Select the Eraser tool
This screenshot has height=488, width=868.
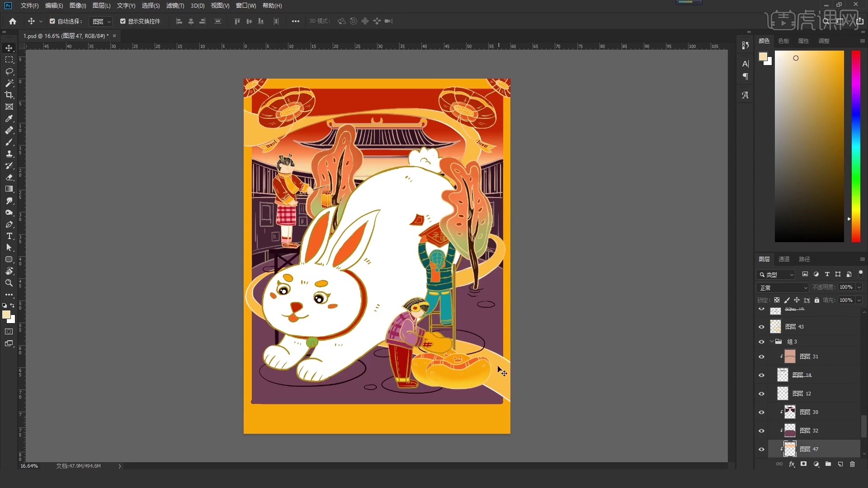tap(9, 177)
